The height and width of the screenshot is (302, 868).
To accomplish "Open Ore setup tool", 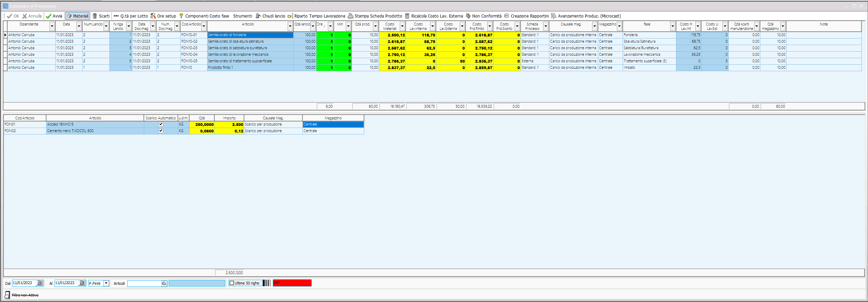I will [163, 16].
